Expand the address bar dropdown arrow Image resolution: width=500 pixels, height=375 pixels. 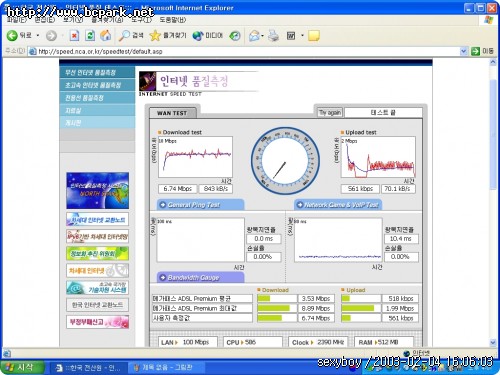pos(463,51)
